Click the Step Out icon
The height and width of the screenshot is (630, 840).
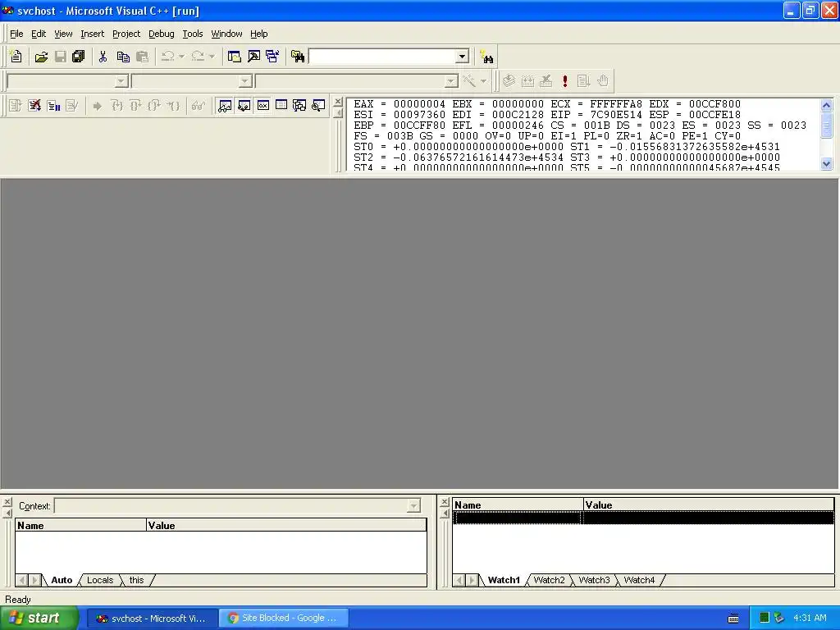[153, 106]
